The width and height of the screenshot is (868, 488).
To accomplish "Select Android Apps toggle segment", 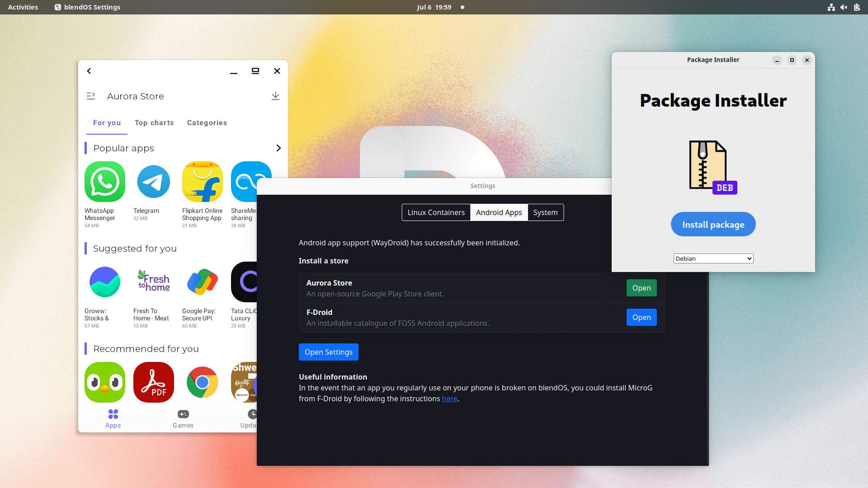I will [498, 212].
